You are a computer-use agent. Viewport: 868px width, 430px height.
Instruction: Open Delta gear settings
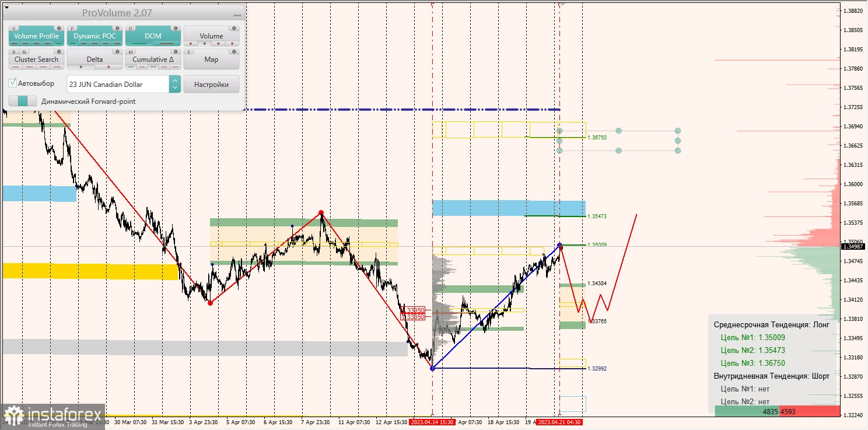117,51
